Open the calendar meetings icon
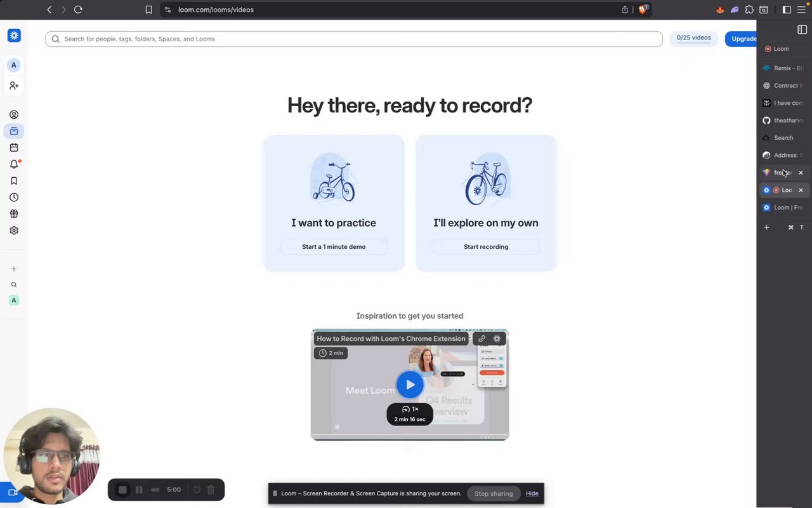 (14, 148)
